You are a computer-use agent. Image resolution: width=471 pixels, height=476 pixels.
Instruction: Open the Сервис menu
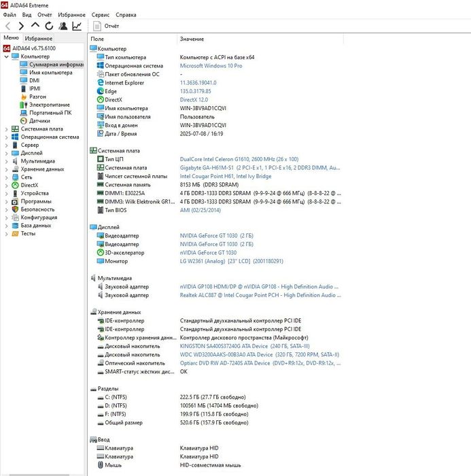point(101,14)
